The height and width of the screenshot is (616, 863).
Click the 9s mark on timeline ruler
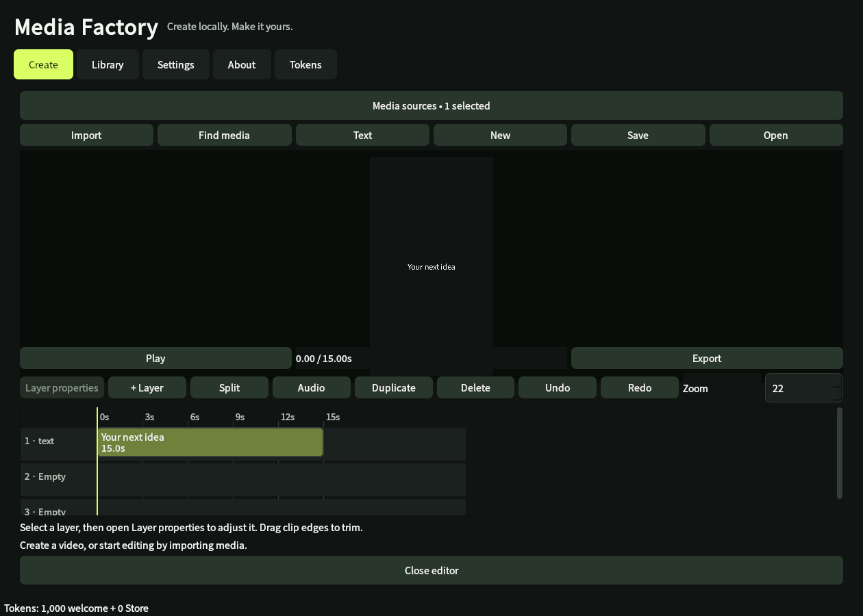240,417
